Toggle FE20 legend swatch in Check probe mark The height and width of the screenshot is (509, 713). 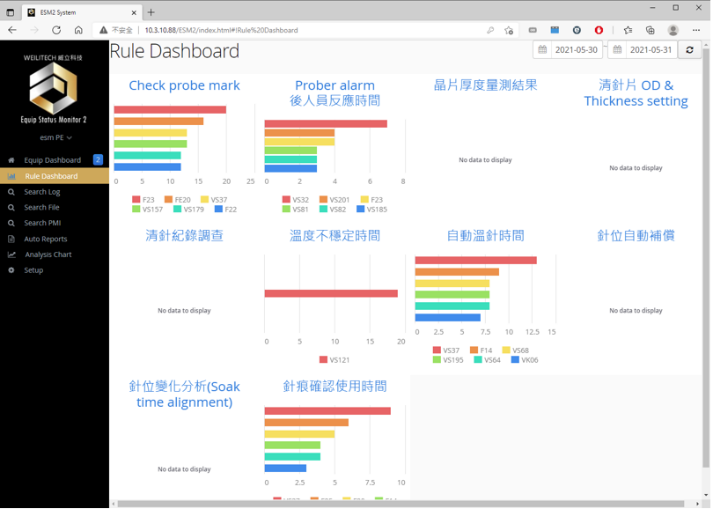coord(168,199)
